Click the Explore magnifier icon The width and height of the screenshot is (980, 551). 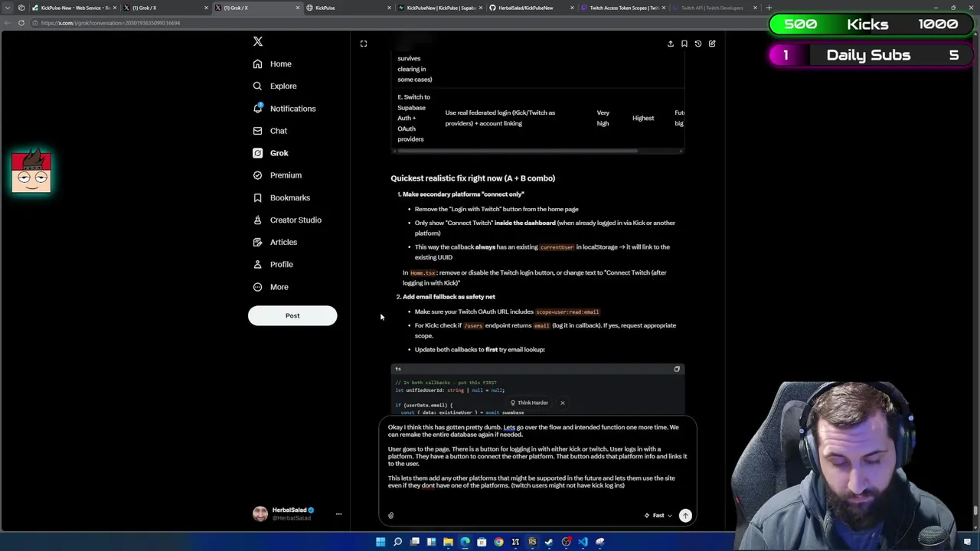(x=258, y=86)
